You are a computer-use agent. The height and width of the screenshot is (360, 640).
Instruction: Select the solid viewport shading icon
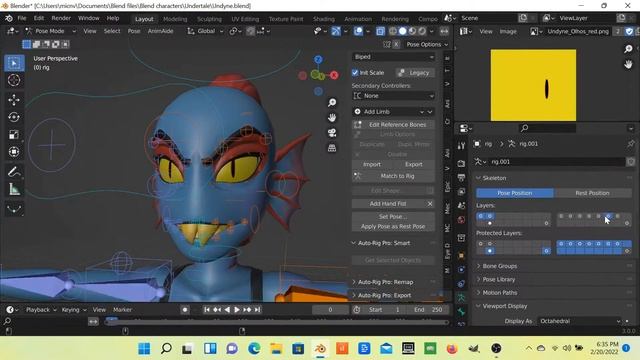click(x=402, y=31)
